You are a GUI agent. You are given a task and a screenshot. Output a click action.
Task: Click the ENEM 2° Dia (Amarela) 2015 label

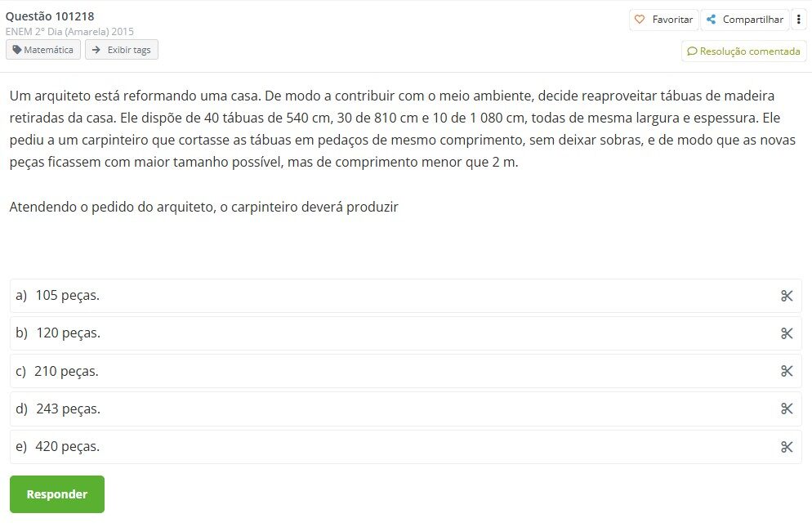[x=69, y=31]
